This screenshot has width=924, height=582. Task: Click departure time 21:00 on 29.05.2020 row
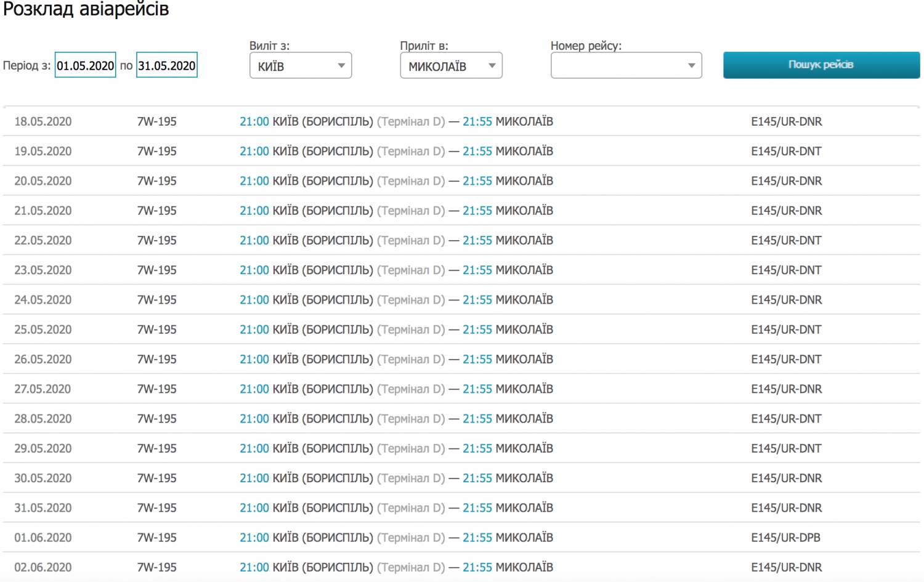pyautogui.click(x=254, y=449)
